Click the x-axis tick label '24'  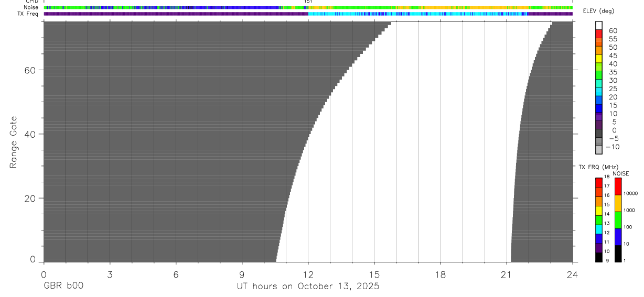click(573, 274)
